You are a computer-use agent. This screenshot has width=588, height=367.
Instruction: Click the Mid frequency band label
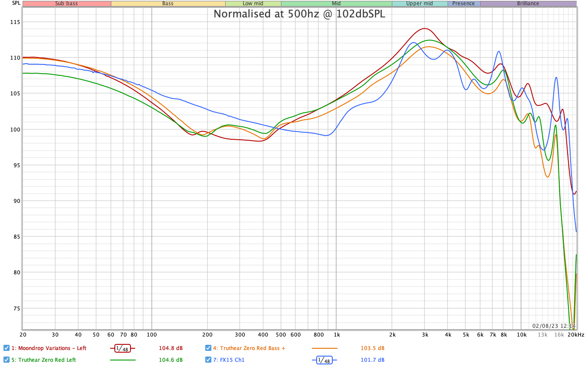tap(336, 3)
